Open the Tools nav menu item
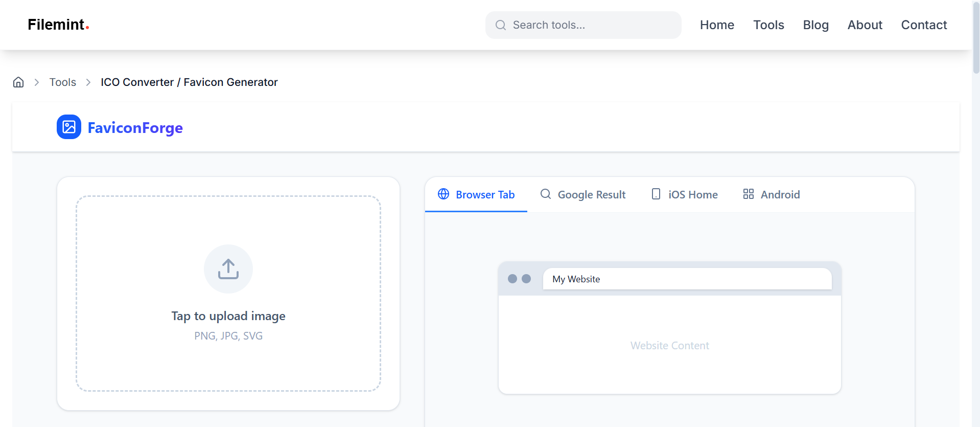The image size is (980, 427). point(768,25)
